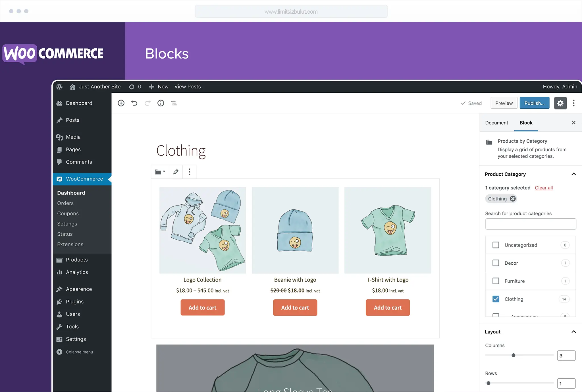Screen dimensions: 582x392
Task: Open Status under WooCommerce menu
Action: (x=65, y=234)
